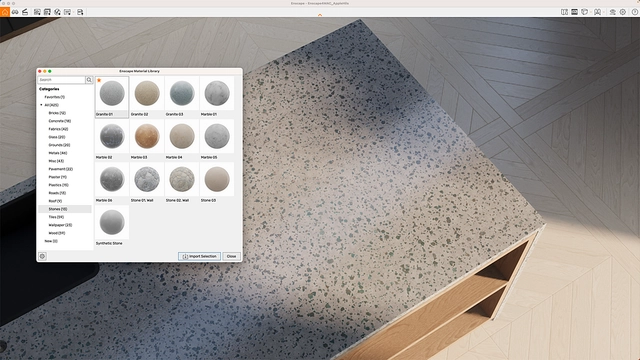Click the circular materials toolbar icon

pyautogui.click(x=57, y=12)
